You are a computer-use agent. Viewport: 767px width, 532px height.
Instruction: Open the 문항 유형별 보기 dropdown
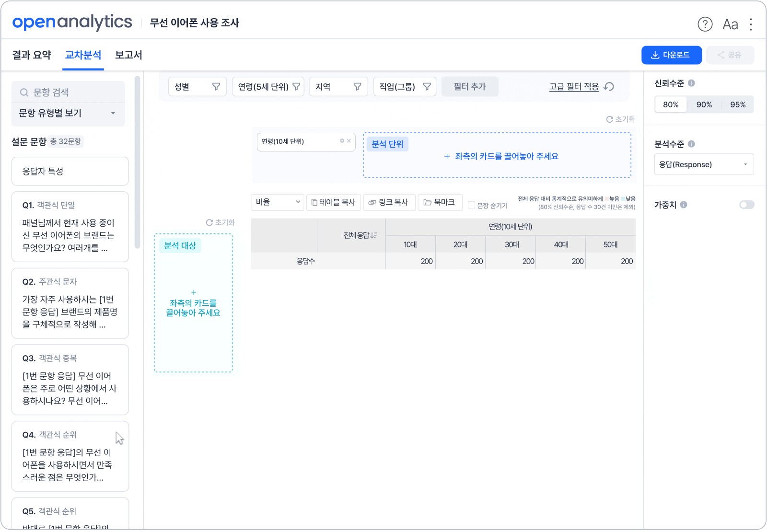tap(68, 114)
